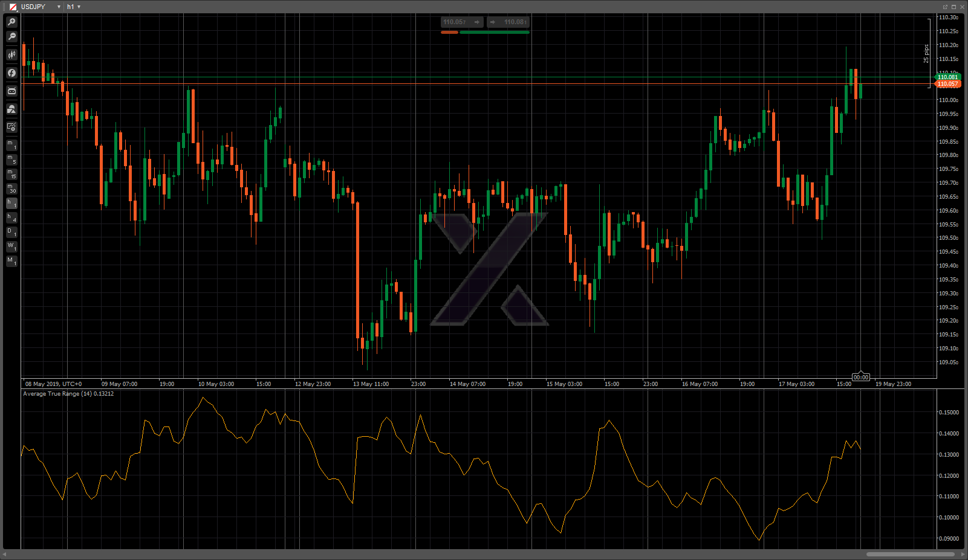
Task: Click the USDJPY symbol flag icon
Action: point(13,7)
